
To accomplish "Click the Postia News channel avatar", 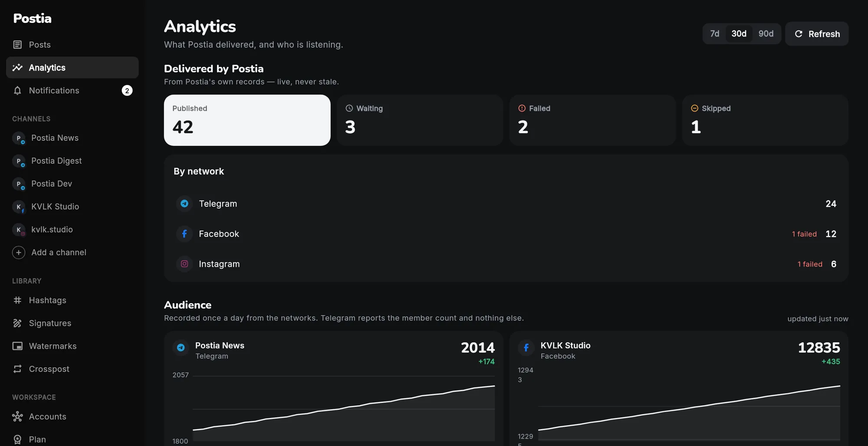I will [19, 138].
